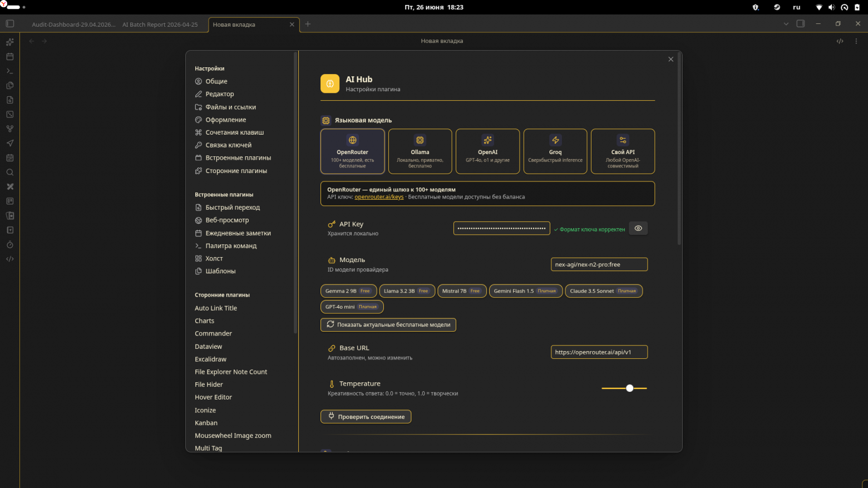Click the paper-plane arrow icon in ribbon
The width and height of the screenshot is (868, 488).
9,143
